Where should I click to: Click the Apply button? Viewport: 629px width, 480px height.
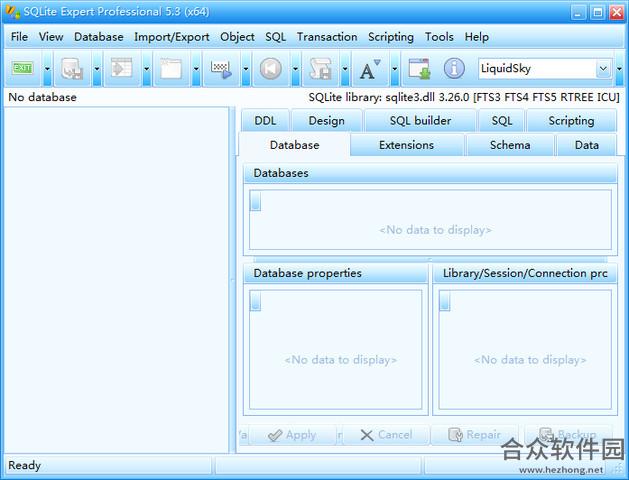point(292,435)
